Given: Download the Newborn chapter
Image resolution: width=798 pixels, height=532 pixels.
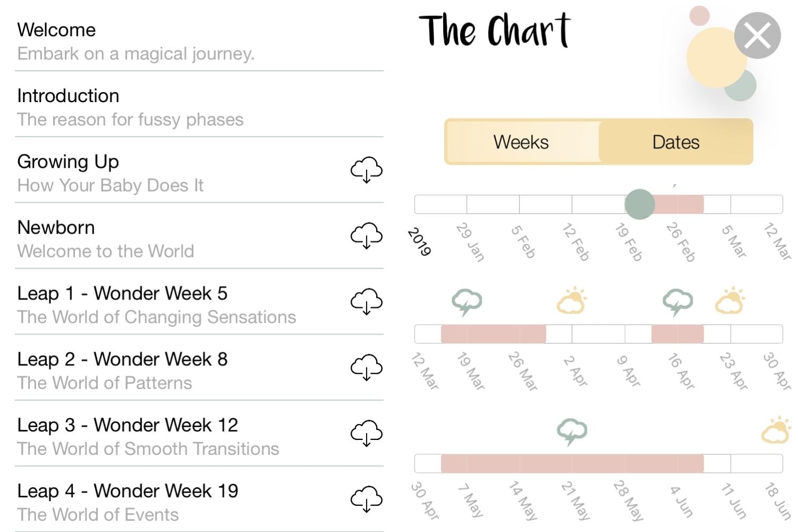Looking at the screenshot, I should (366, 236).
